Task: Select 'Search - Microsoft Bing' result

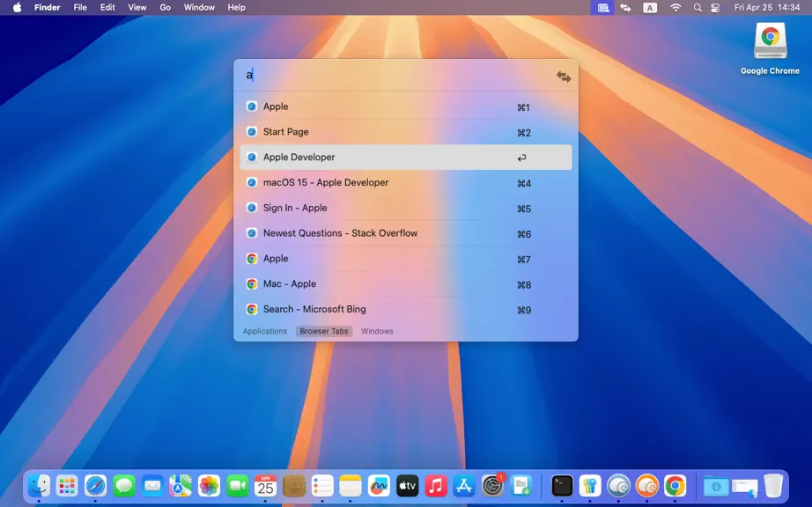Action: 406,309
